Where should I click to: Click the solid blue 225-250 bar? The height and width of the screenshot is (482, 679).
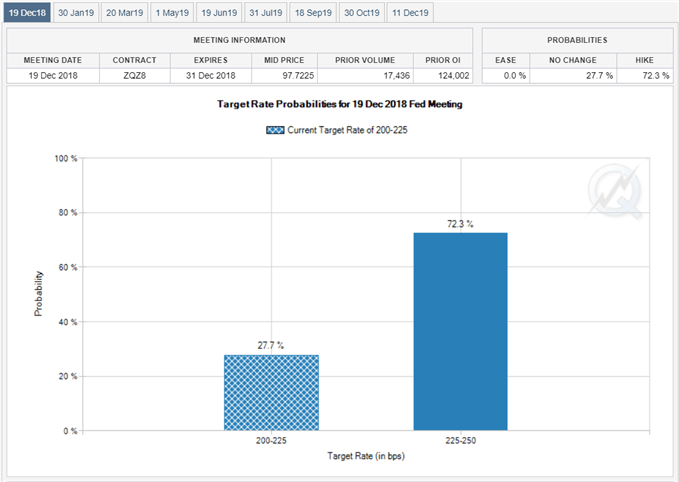(x=460, y=332)
